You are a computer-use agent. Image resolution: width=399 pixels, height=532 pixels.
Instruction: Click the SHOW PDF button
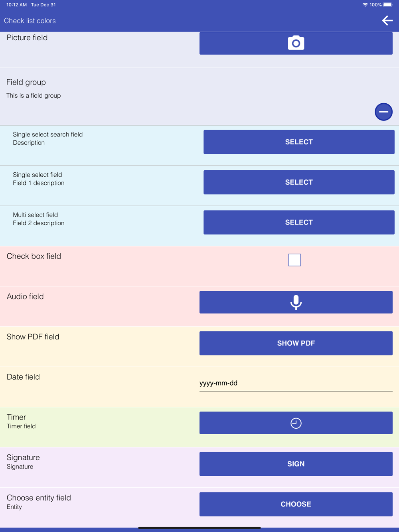pyautogui.click(x=296, y=343)
